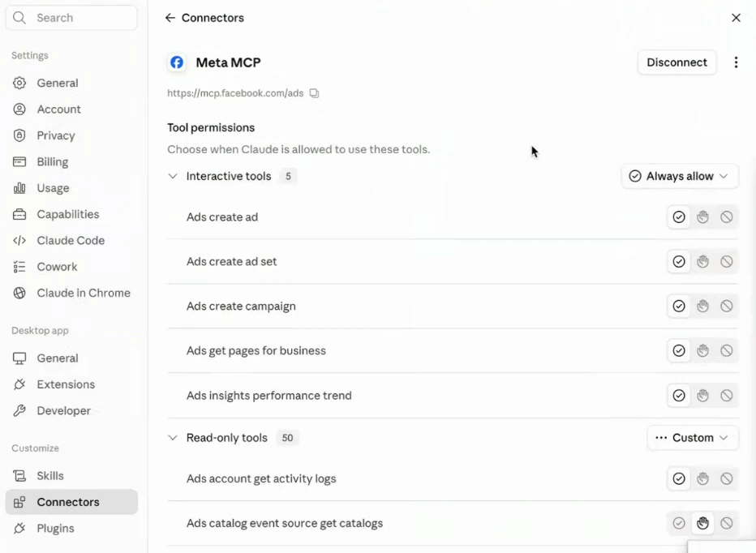Open Developer settings

tap(71, 411)
